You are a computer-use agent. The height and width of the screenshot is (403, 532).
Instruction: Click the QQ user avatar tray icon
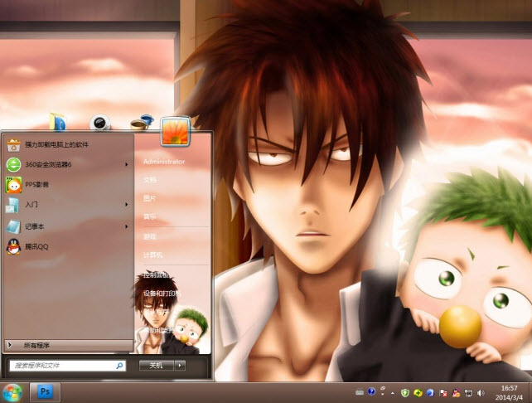coord(456,393)
